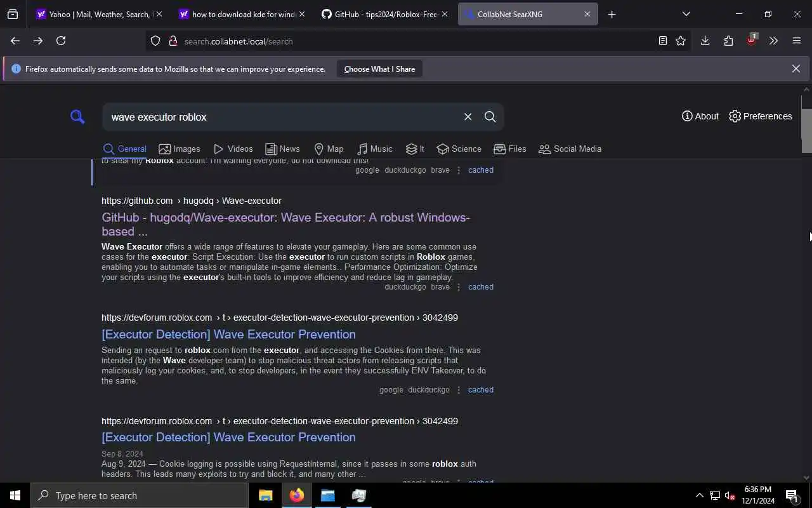Viewport: 812px width, 508px height.
Task: Open uBlock Origin extension icon
Action: click(x=751, y=40)
